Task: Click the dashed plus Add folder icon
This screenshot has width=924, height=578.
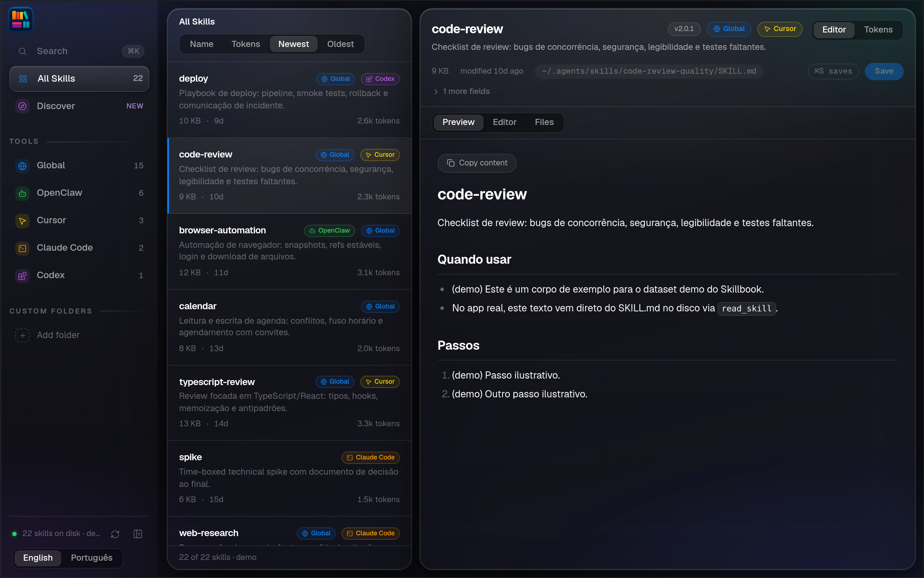Action: [22, 335]
